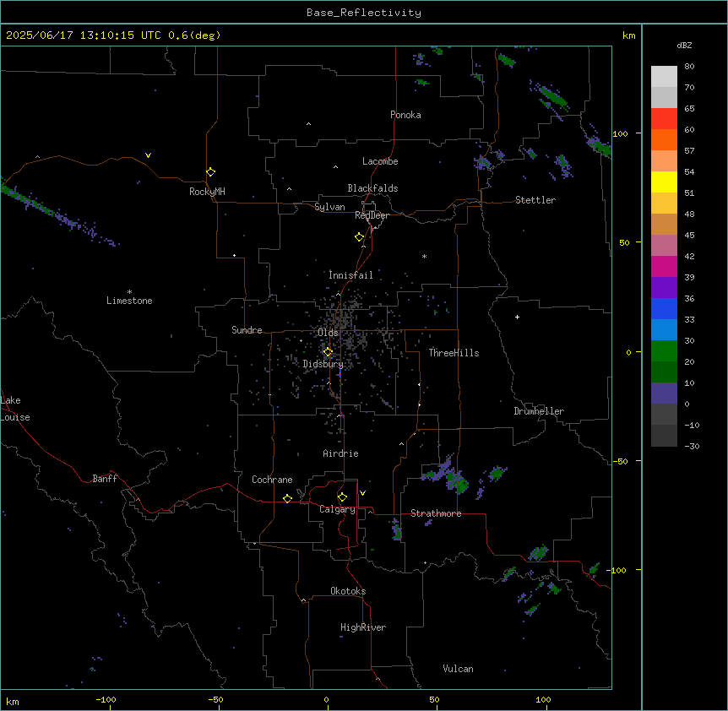728x711 pixels.
Task: Select the Calgary label
Action: [x=337, y=509]
